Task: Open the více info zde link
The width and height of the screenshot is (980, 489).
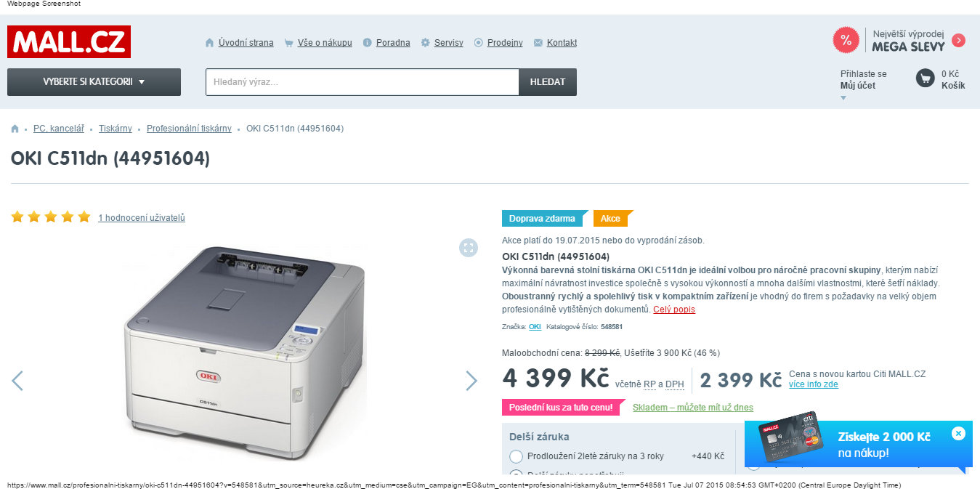Action: [x=814, y=384]
